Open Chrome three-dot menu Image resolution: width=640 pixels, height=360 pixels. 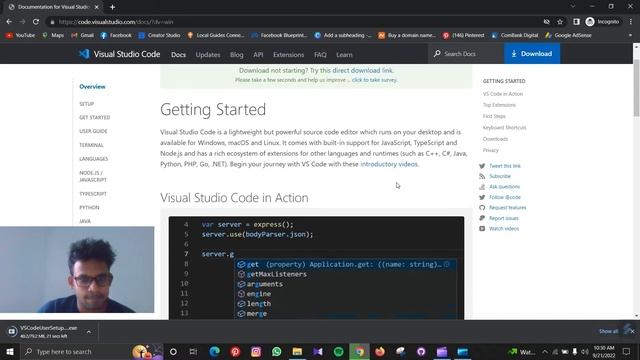[631, 22]
